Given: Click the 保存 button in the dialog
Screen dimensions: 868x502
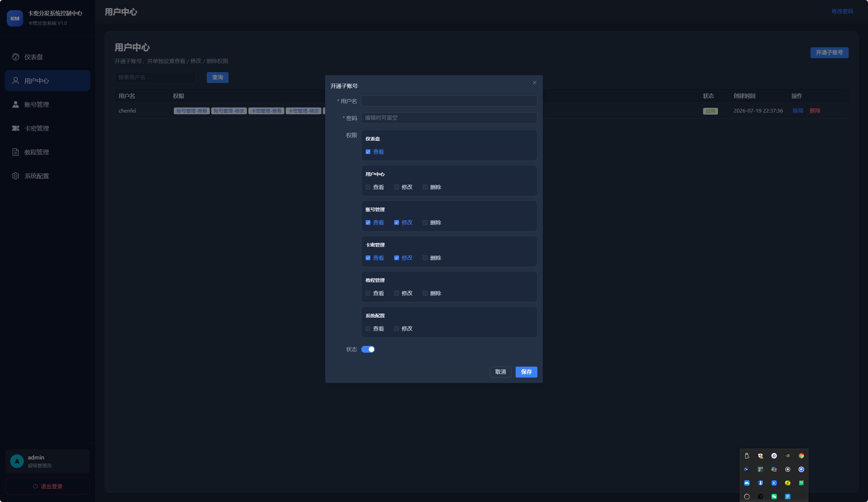Looking at the screenshot, I should click(x=526, y=372).
